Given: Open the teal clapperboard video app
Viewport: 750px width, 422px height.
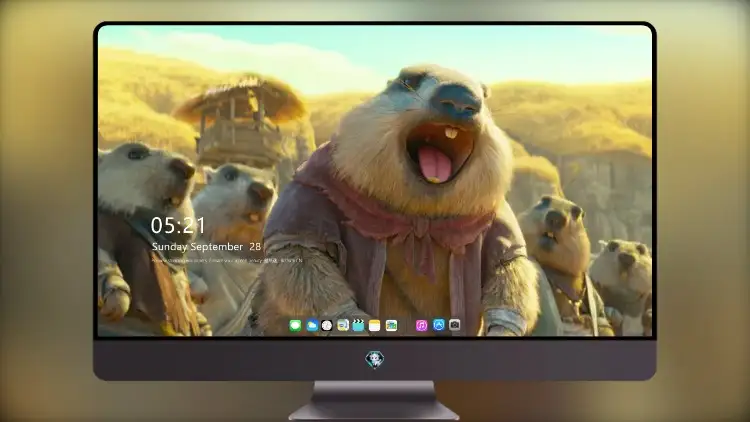Looking at the screenshot, I should coord(358,326).
